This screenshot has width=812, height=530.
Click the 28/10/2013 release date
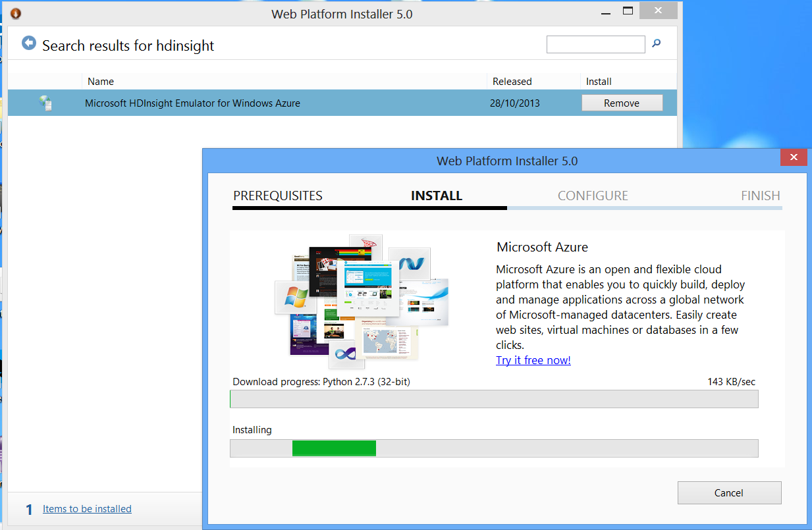coord(515,103)
